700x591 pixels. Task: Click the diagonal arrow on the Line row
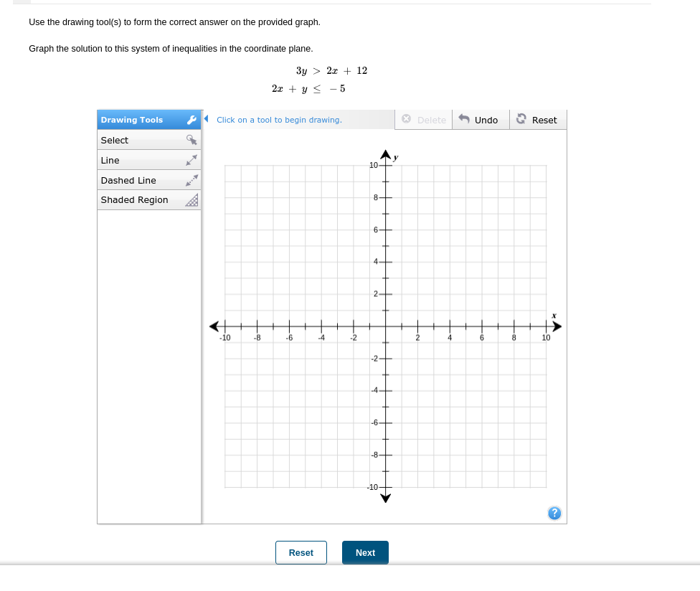click(191, 159)
